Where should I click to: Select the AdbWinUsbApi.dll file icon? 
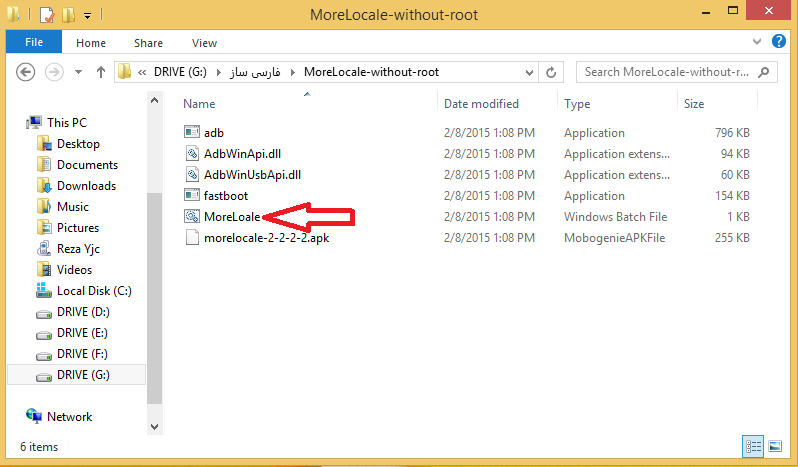192,174
